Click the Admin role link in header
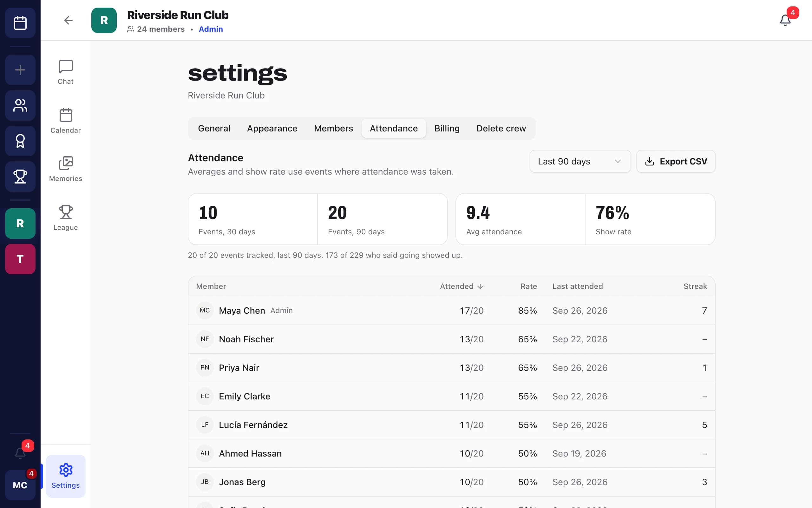 (211, 29)
